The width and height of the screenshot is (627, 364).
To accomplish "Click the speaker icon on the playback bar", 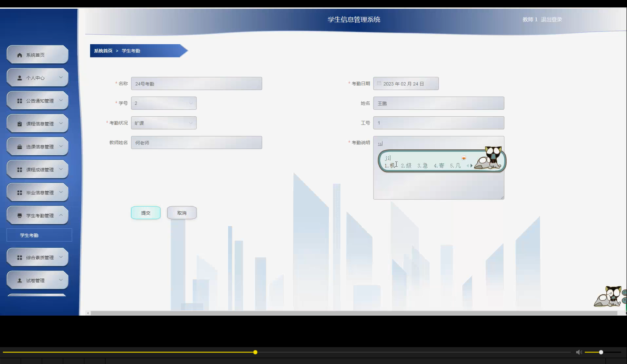I will [579, 352].
